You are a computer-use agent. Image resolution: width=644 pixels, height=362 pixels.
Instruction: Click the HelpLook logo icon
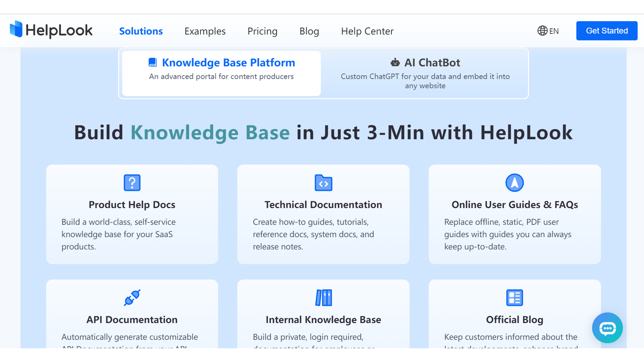coord(16,29)
